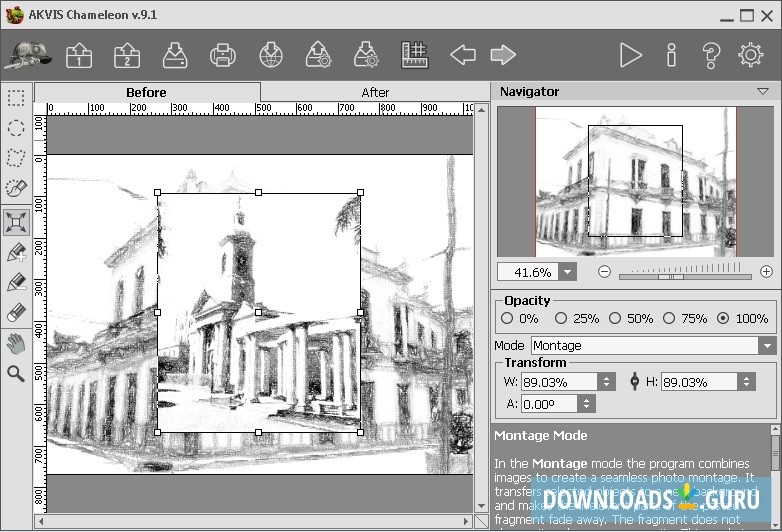782x532 pixels.
Task: Choose the Hand pan tool
Action: click(x=16, y=343)
